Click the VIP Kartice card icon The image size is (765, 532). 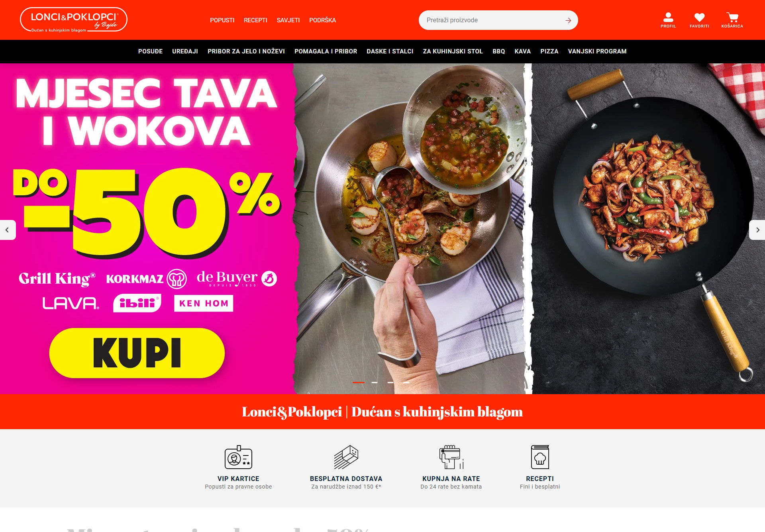point(238,457)
